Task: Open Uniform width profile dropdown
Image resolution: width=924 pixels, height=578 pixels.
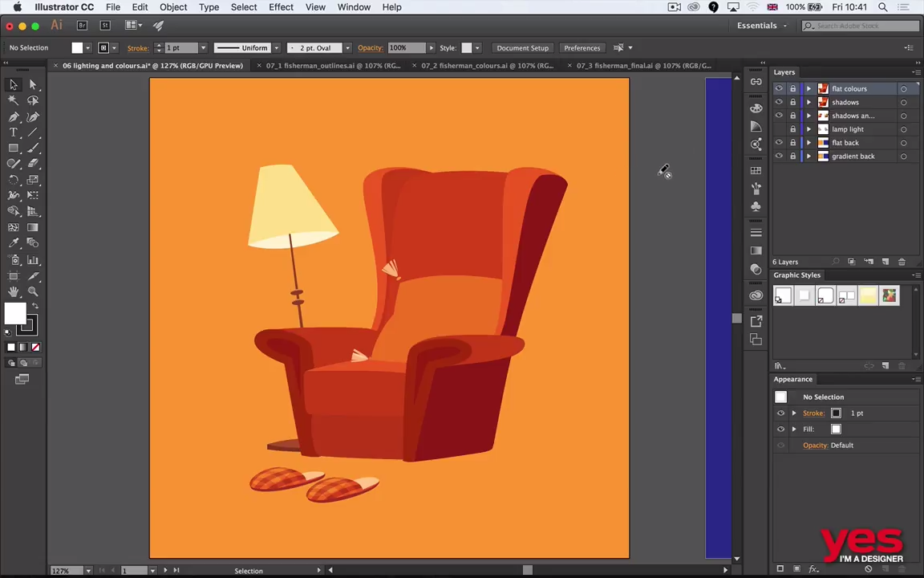Action: tap(277, 48)
